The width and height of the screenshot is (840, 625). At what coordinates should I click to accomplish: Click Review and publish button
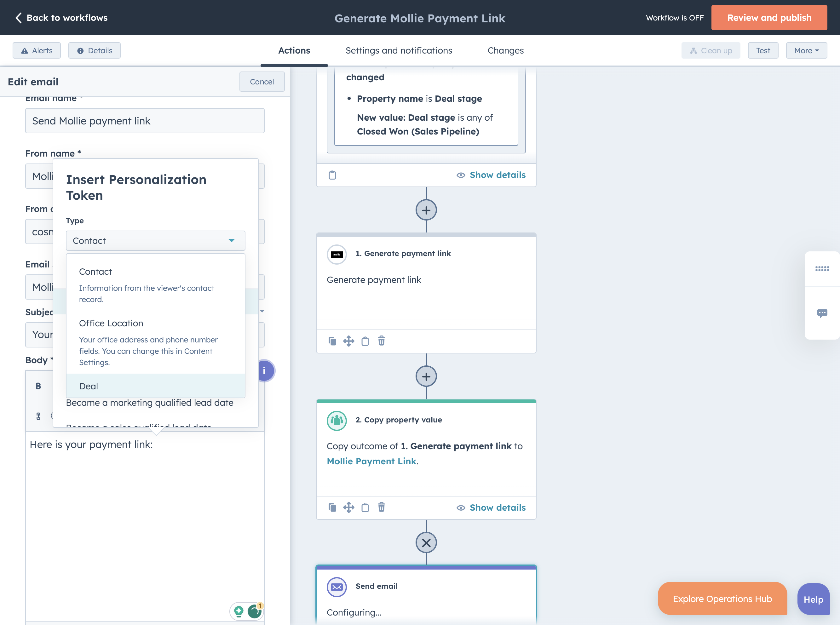[x=769, y=18]
